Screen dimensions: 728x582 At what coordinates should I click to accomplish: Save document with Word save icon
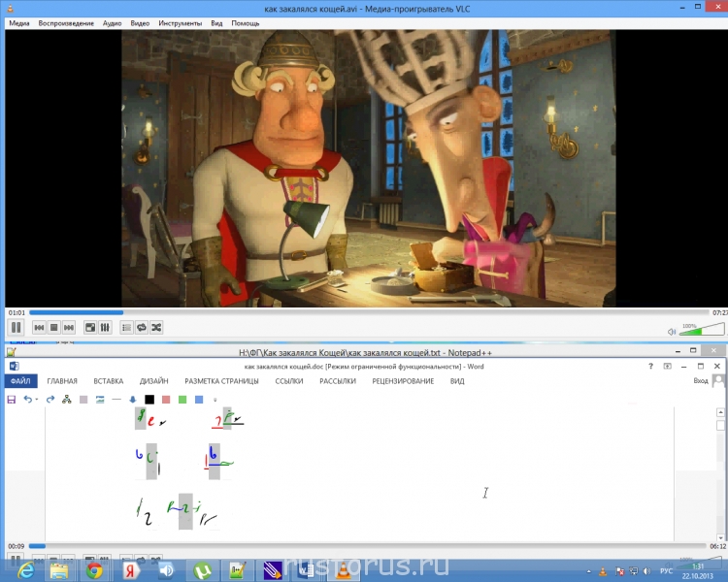12,399
